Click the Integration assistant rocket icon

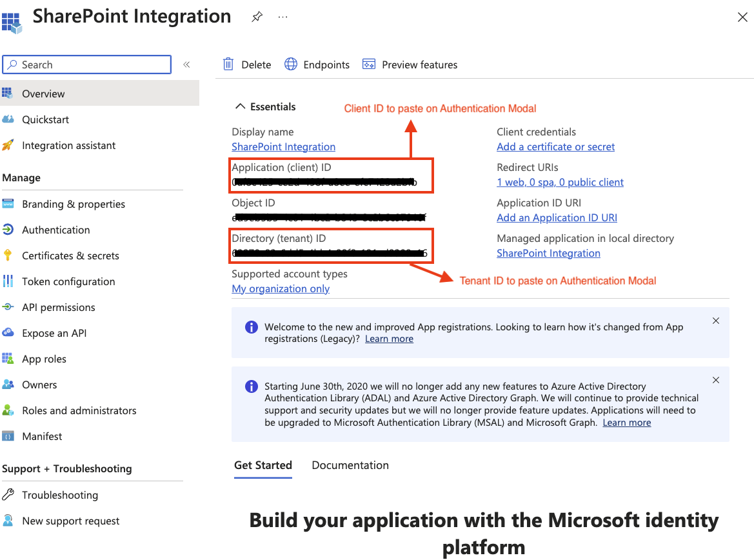8,145
